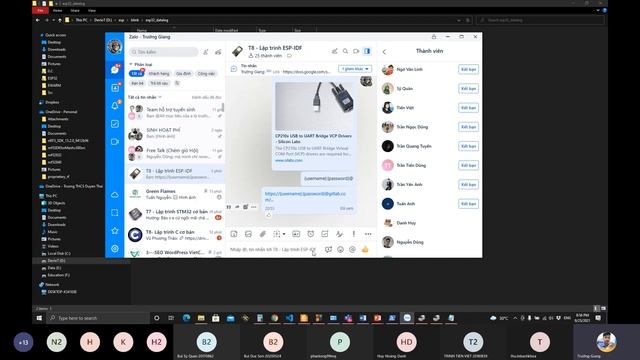Click the send image icon in chat toolbar
Screen dimensions: 640x360
pos(248,234)
